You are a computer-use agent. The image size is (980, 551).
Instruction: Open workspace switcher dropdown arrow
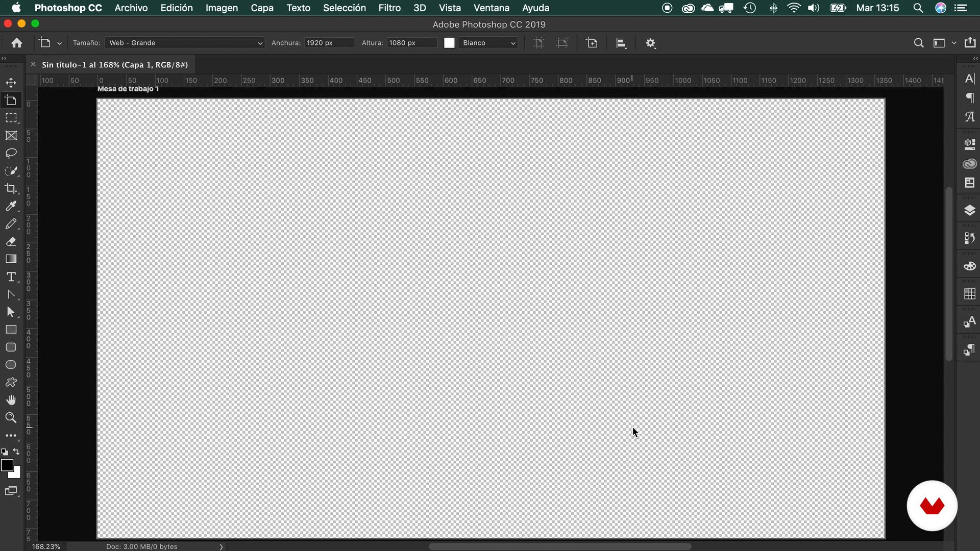[x=953, y=43]
